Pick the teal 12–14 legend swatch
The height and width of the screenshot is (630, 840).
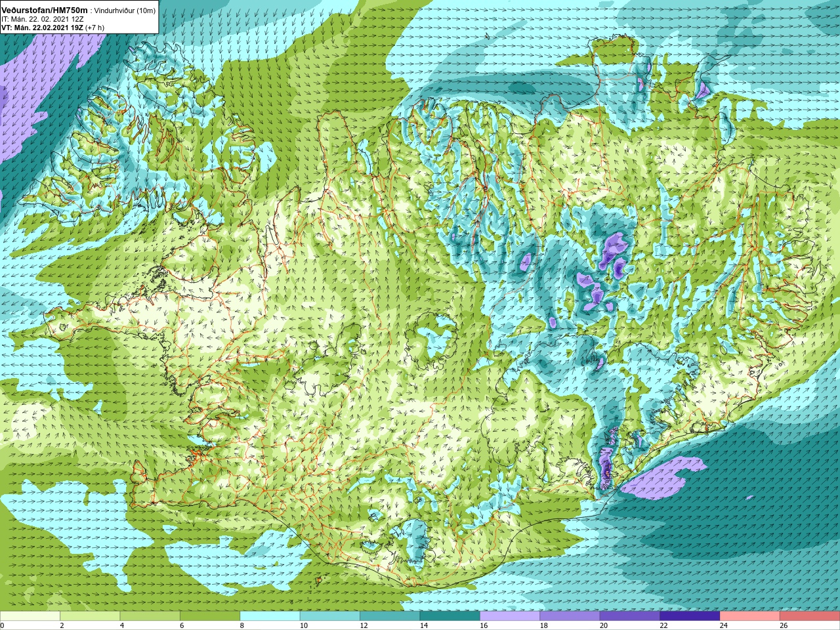coord(390,616)
